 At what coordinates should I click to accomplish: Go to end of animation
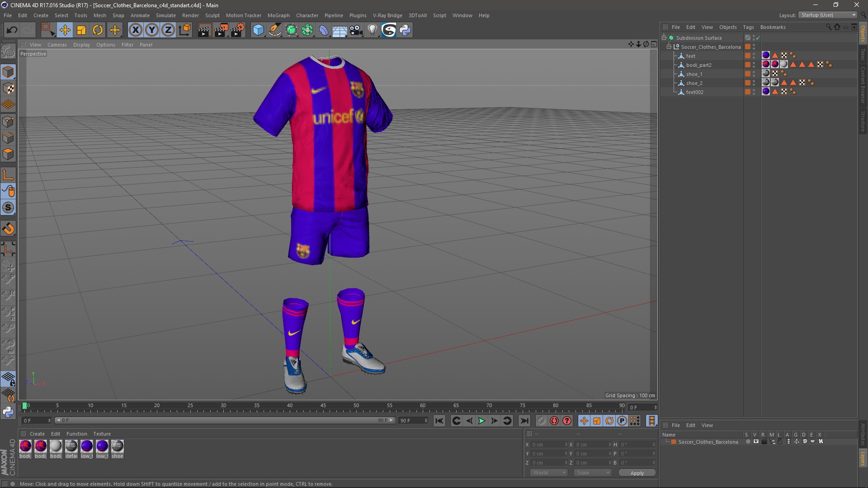click(x=524, y=421)
